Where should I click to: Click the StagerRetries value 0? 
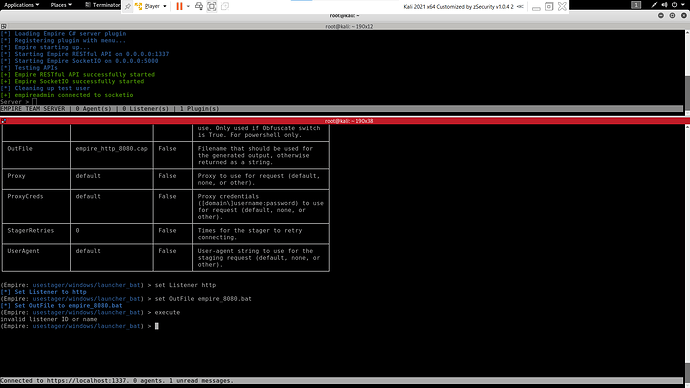[x=77, y=231]
